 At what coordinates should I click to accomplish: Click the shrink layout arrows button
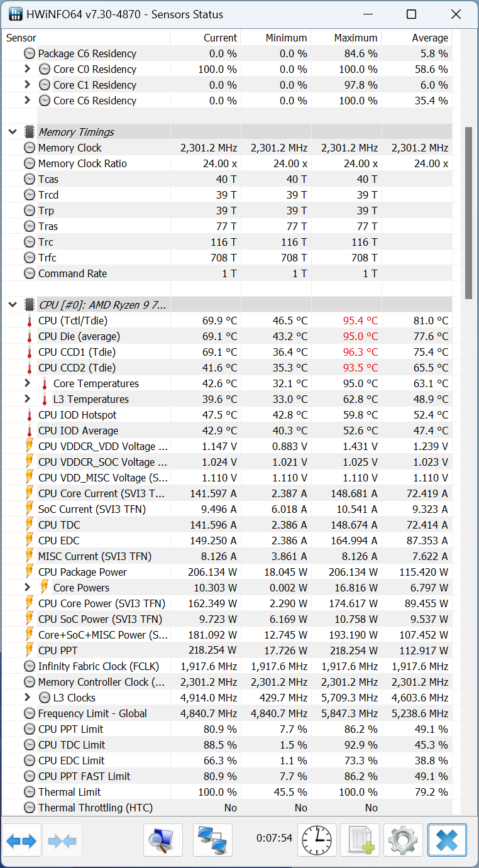[x=62, y=840]
